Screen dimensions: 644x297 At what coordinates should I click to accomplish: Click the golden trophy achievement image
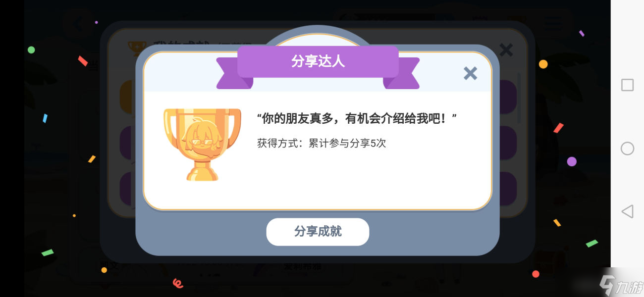pyautogui.click(x=202, y=144)
